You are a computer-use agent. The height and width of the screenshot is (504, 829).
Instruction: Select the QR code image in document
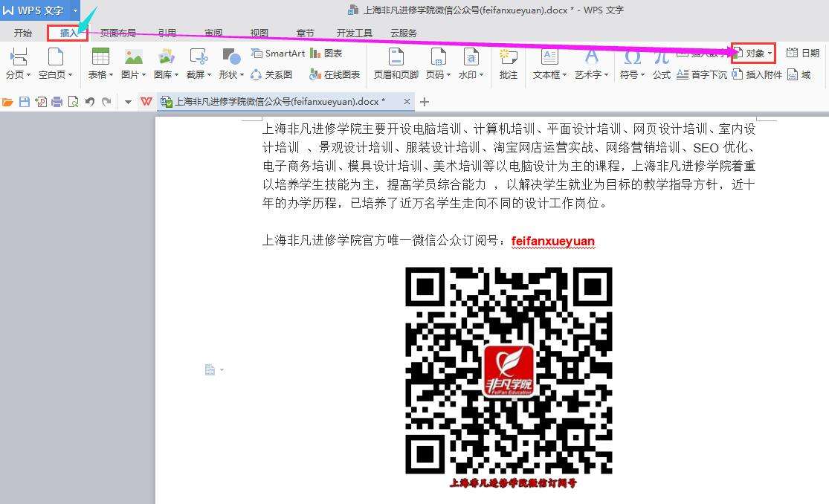tap(509, 370)
